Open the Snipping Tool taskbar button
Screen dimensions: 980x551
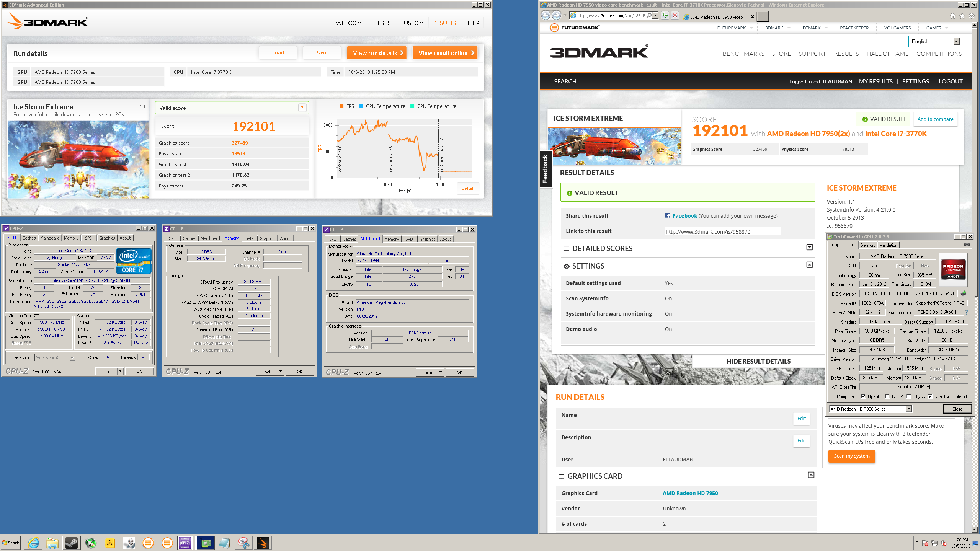click(x=243, y=543)
